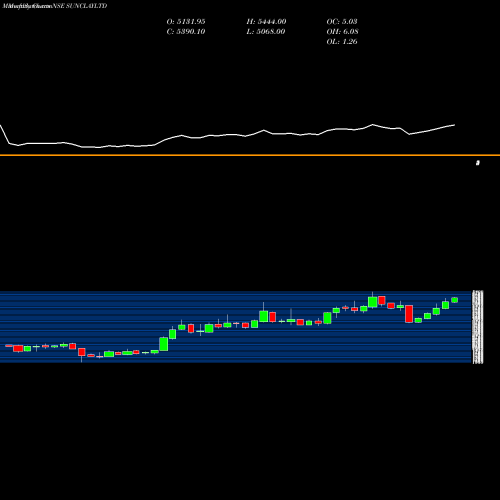Click the white indicator line in upper panel
The image size is (500, 500).
point(227,136)
